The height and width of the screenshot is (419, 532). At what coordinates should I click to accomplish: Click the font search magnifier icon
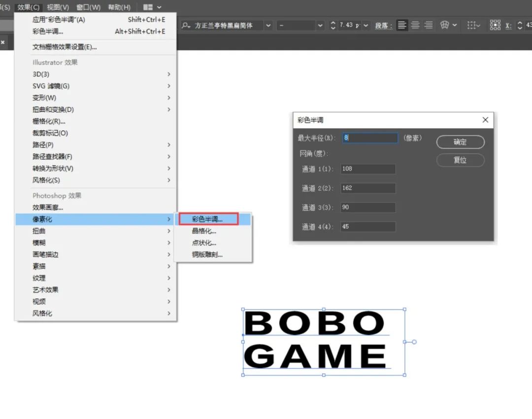[x=186, y=25]
